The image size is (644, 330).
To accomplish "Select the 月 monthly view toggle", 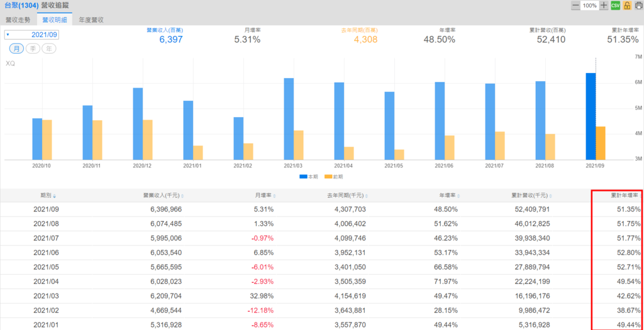I will [x=16, y=48].
